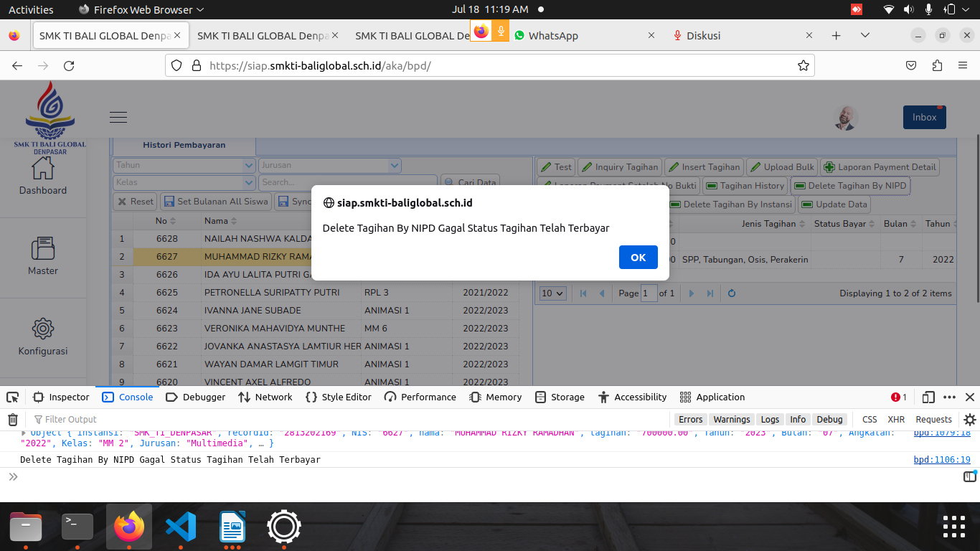
Task: Clear console output with trash icon
Action: click(x=13, y=420)
